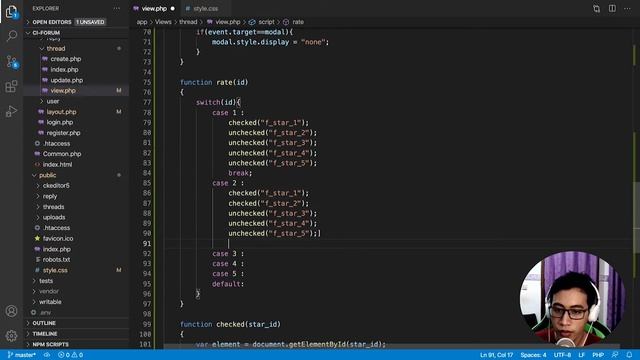
Task: Open index.php in the thread folder
Action: click(64, 70)
